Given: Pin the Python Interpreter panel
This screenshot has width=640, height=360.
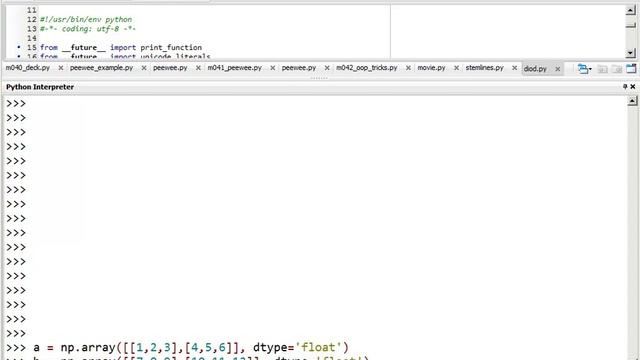Looking at the screenshot, I should (625, 87).
